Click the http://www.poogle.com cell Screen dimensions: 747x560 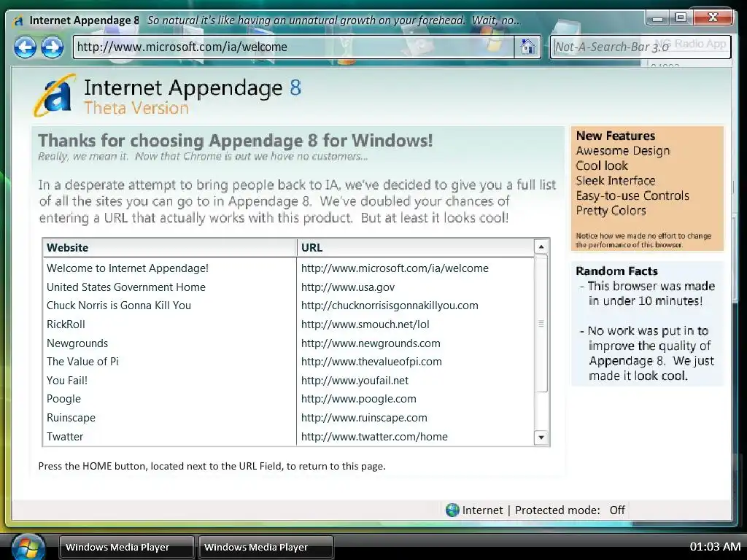pyautogui.click(x=359, y=399)
